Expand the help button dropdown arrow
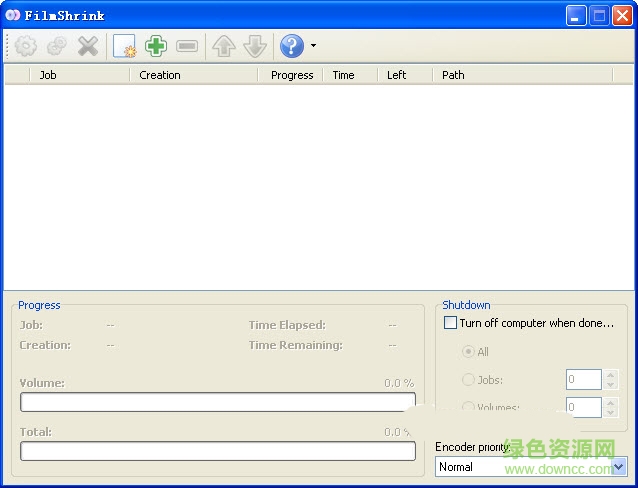This screenshot has height=488, width=638. pyautogui.click(x=313, y=46)
